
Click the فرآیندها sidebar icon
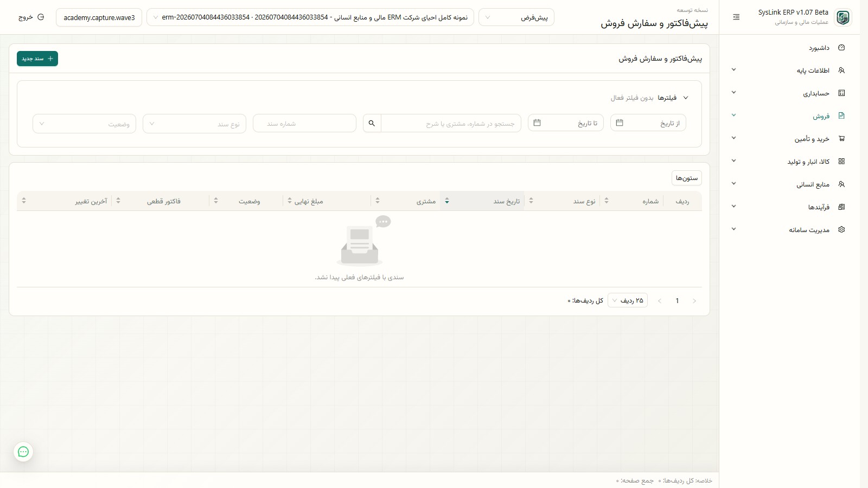coord(841,207)
